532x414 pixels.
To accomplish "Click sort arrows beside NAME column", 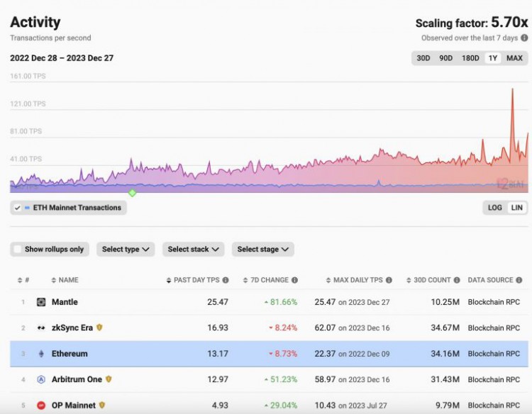I will (54, 280).
